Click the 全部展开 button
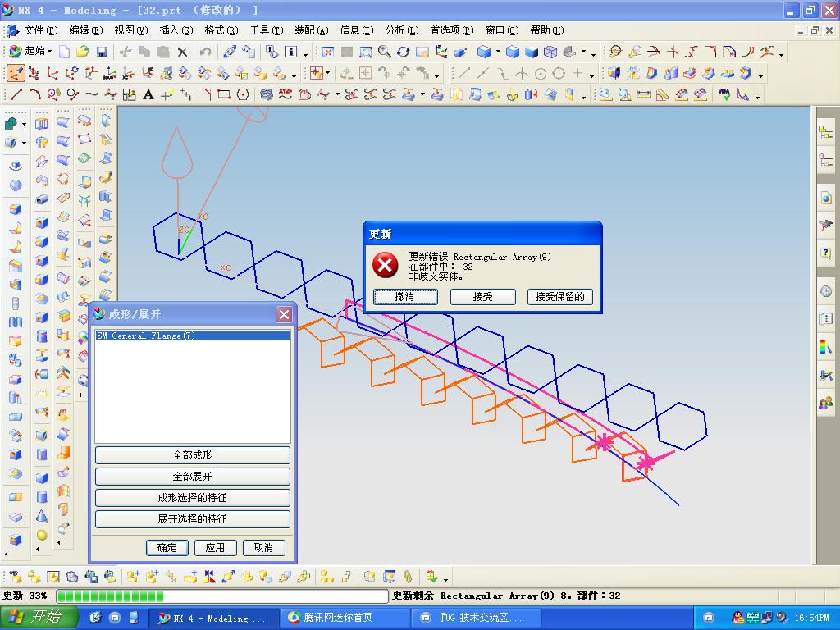Screen dimensions: 840x630 click(x=192, y=477)
